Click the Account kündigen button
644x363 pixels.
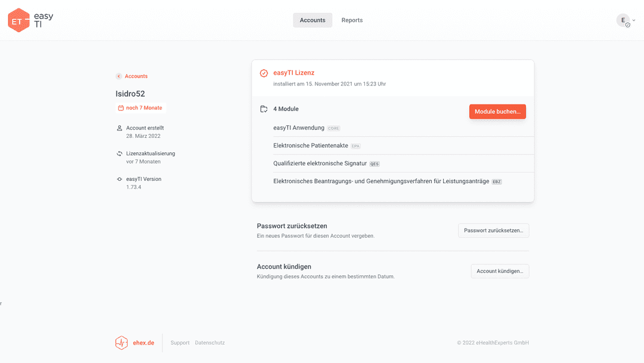(500, 271)
